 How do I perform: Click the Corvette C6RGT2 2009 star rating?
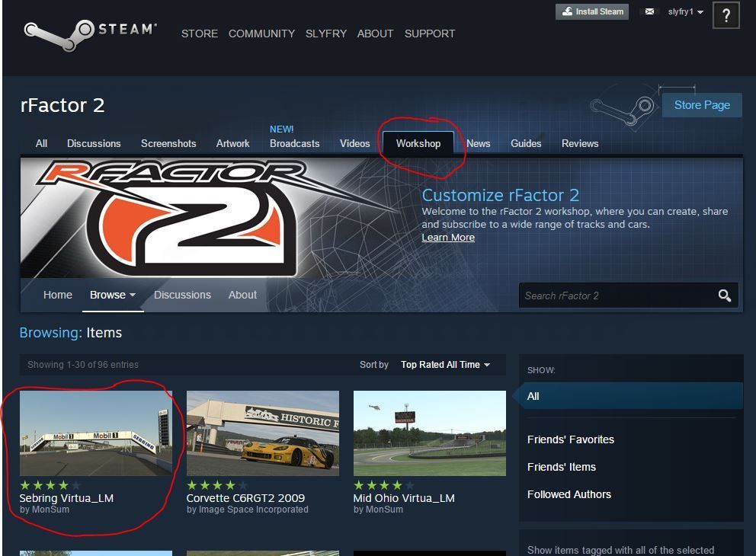point(217,485)
